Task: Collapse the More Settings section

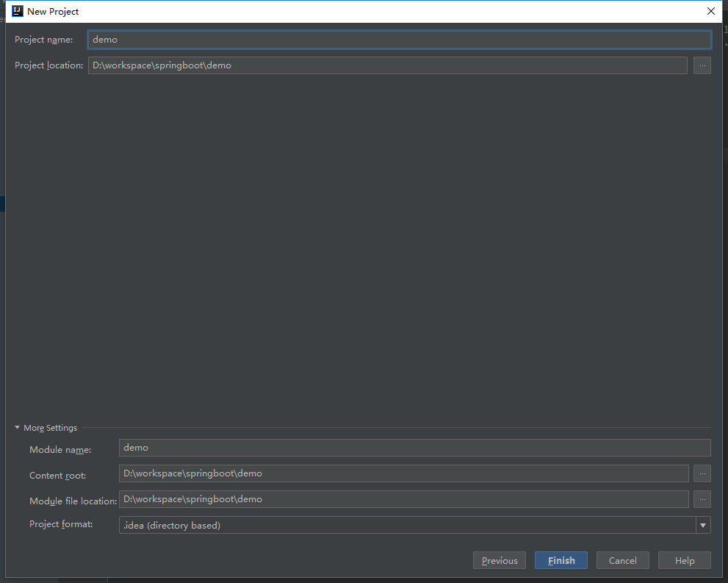Action: click(x=17, y=427)
